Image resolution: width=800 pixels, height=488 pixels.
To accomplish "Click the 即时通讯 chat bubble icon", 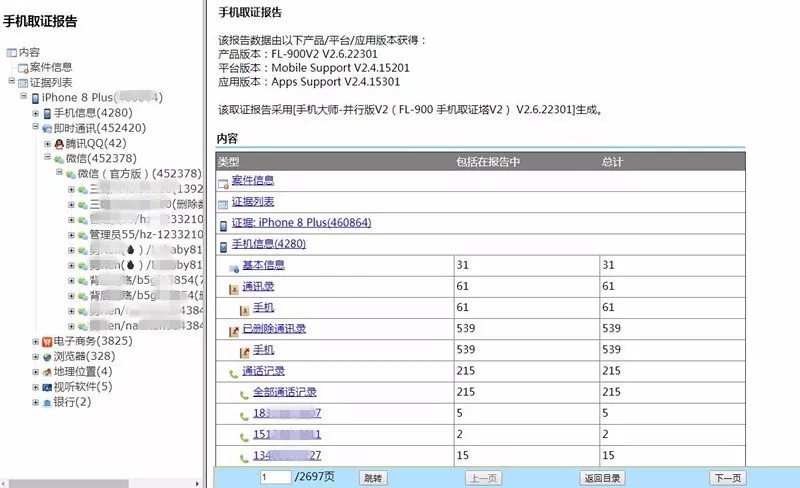I will 47,129.
